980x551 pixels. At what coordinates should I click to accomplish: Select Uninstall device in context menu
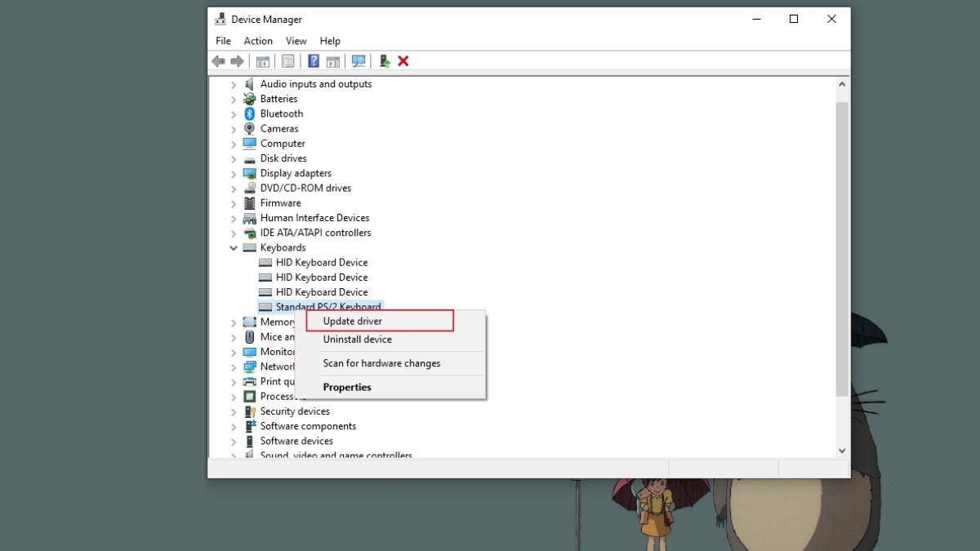pos(358,340)
